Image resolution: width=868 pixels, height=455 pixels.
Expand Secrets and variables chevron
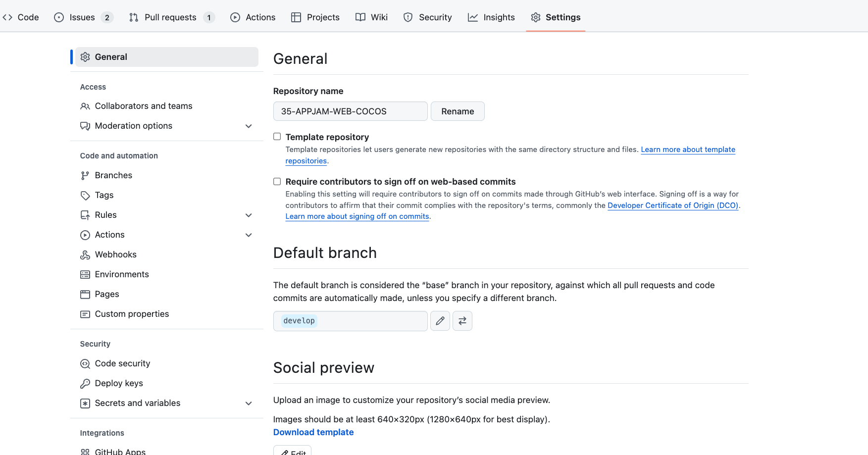(249, 403)
